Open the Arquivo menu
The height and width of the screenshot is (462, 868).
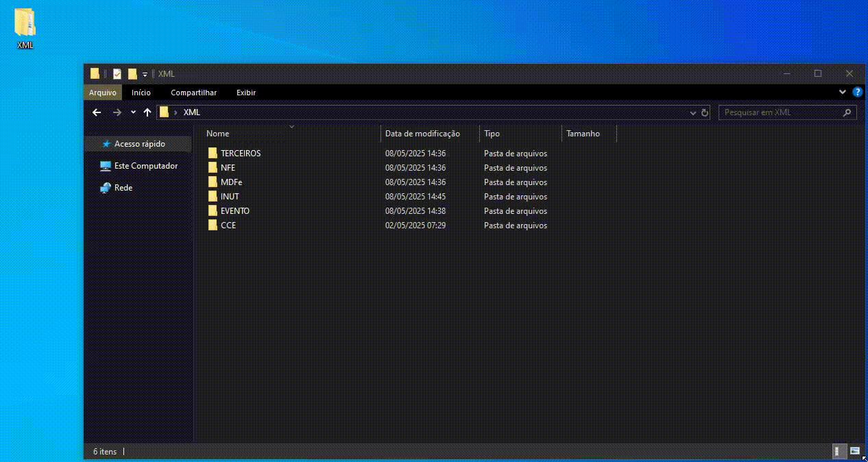coord(103,93)
